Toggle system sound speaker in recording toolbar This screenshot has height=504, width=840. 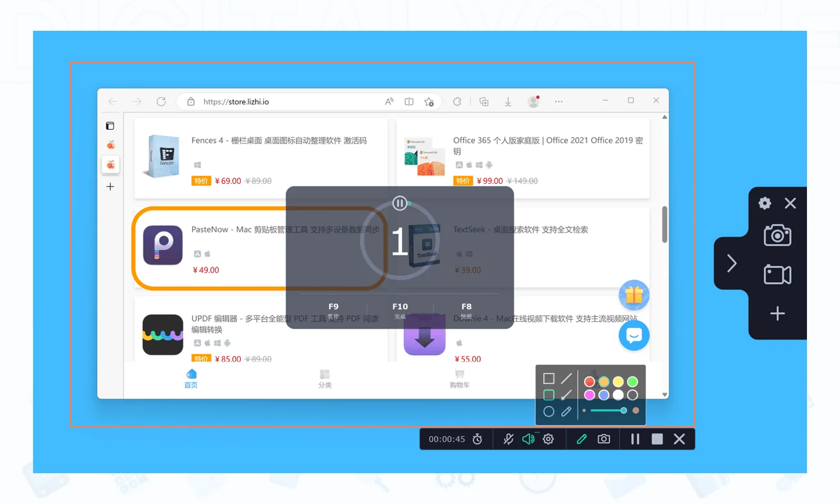tap(528, 439)
